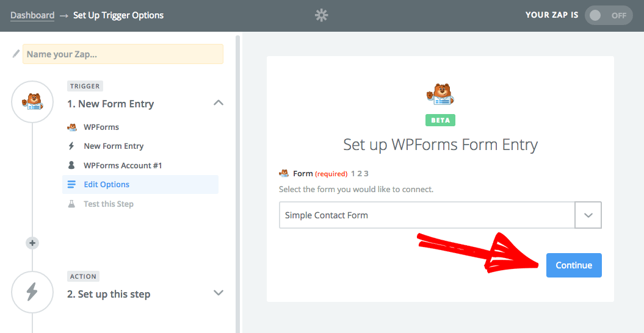Screen dimensions: 644x333
Task: Click the pencil icon beside Zap name
Action: (x=16, y=54)
